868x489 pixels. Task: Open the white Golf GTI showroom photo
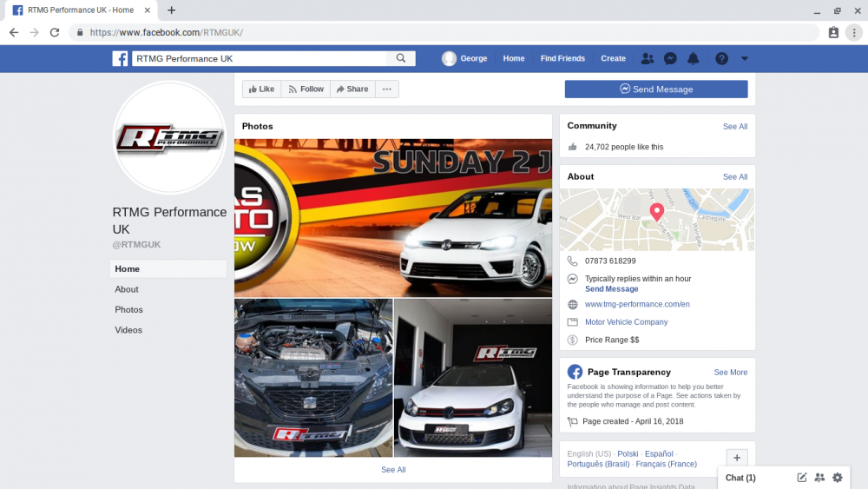473,378
